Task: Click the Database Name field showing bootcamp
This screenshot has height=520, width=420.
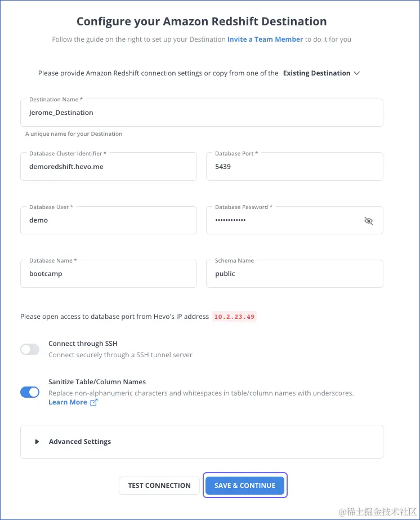Action: click(x=108, y=274)
